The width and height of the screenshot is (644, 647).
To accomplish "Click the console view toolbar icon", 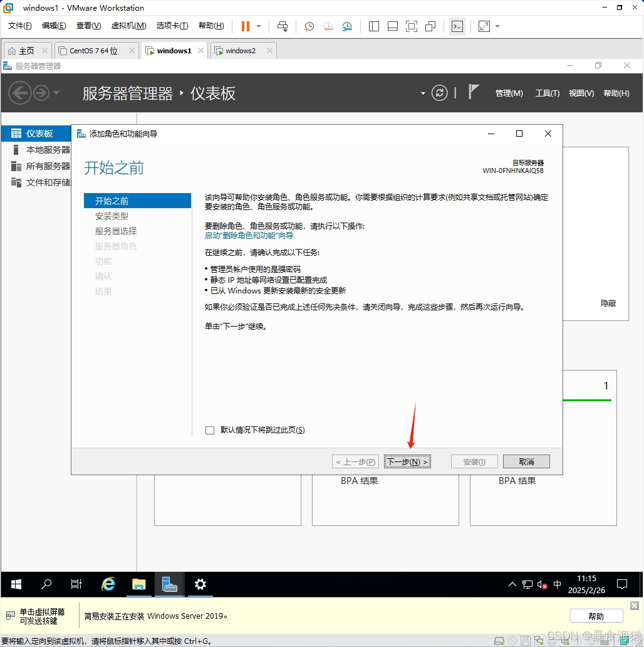I will click(x=457, y=26).
